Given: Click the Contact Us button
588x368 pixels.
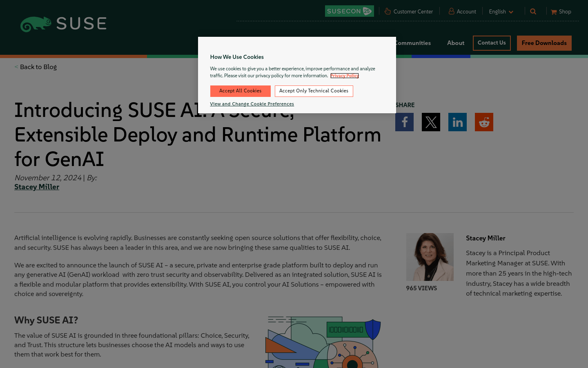Looking at the screenshot, I should [x=492, y=43].
